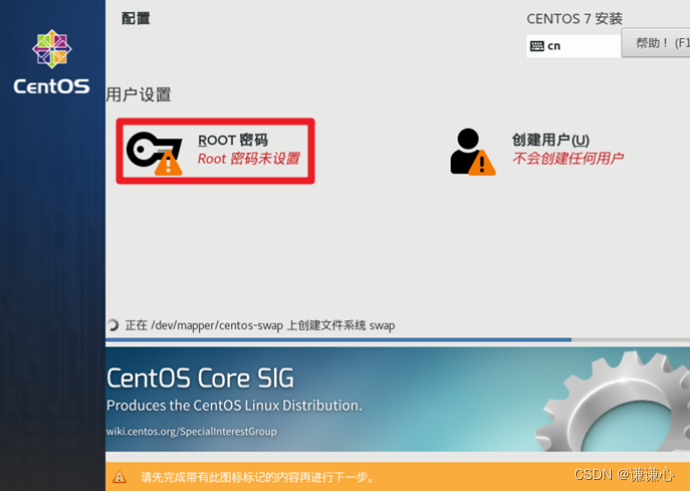
Task: Click the CentOS Core SIG banner
Action: [x=398, y=399]
